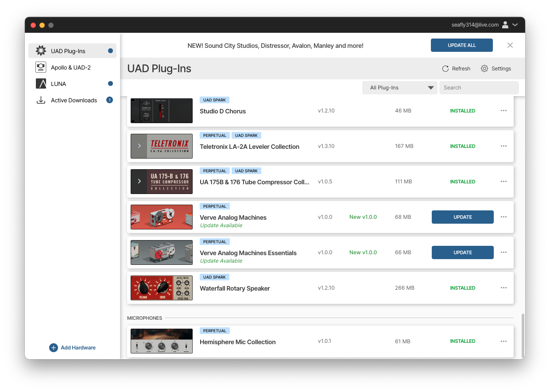Click Verve Analog Machines Essentials gray thumbnail

tap(162, 252)
